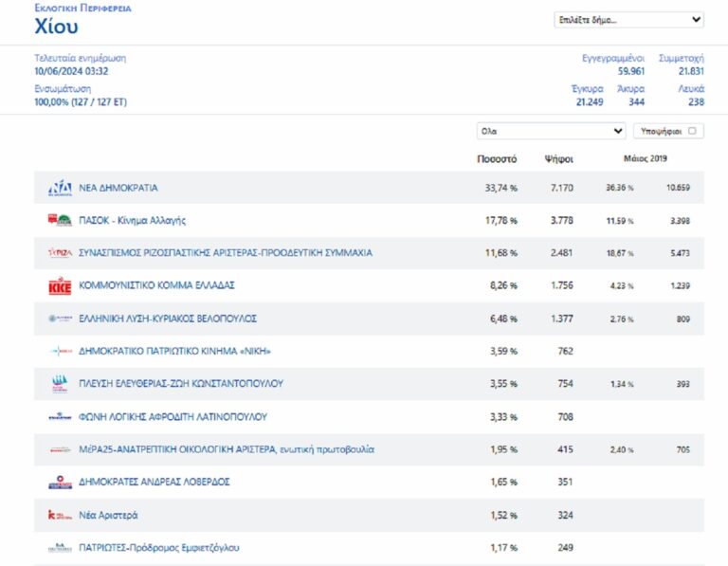728x566 pixels.
Task: Click the 7.170 votes cell
Action: pyautogui.click(x=562, y=188)
